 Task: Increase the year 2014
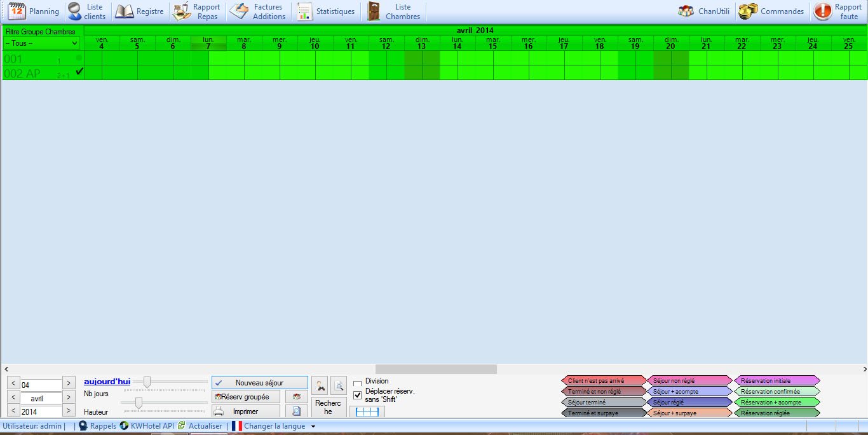pyautogui.click(x=69, y=411)
